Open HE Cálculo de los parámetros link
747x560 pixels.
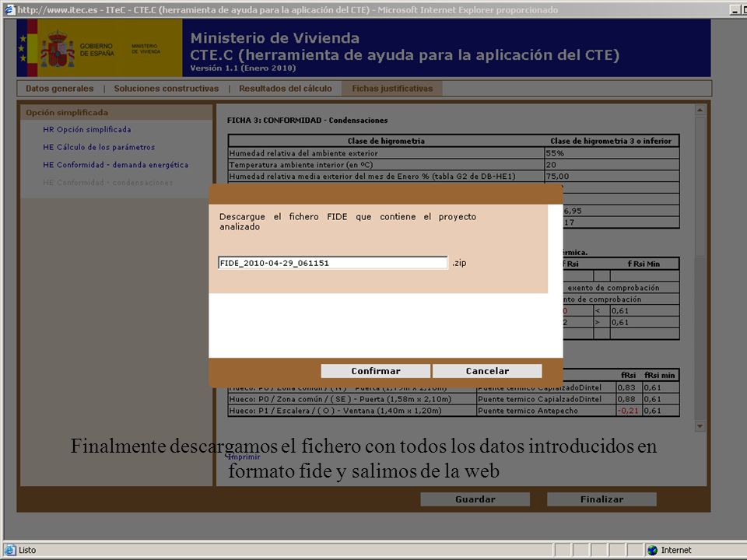99,147
